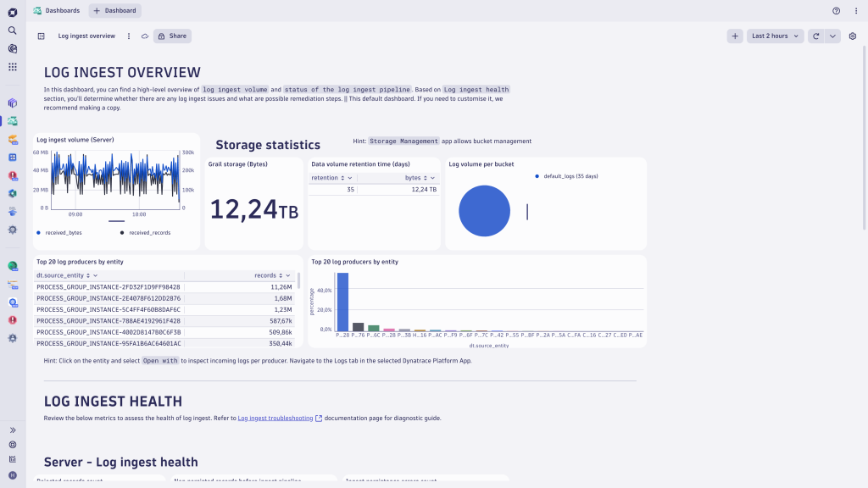Screen dimensions: 868x488
Task: Open the dashboard settings gear top right
Action: (x=853, y=36)
